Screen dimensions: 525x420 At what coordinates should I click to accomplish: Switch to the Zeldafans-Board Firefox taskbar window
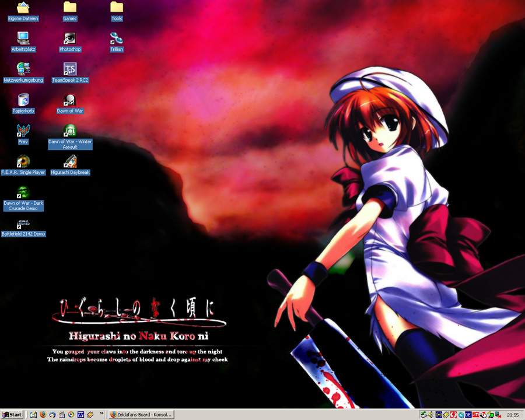point(141,415)
